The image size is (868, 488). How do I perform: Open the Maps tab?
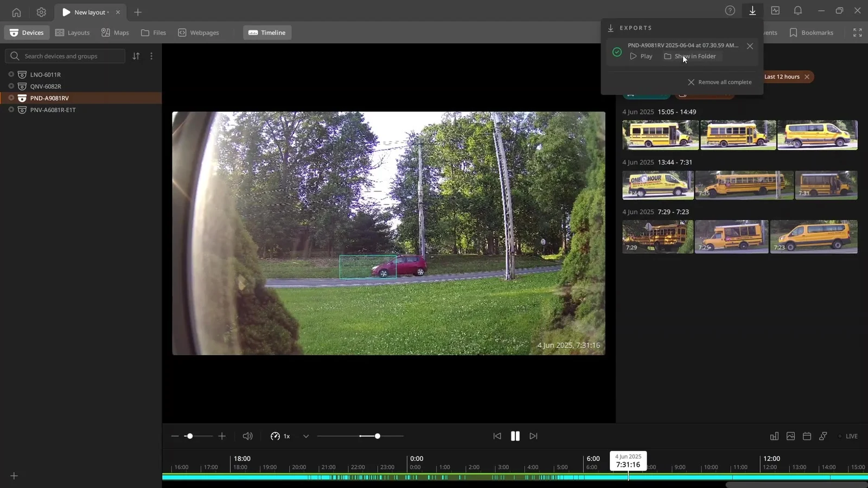coord(115,33)
